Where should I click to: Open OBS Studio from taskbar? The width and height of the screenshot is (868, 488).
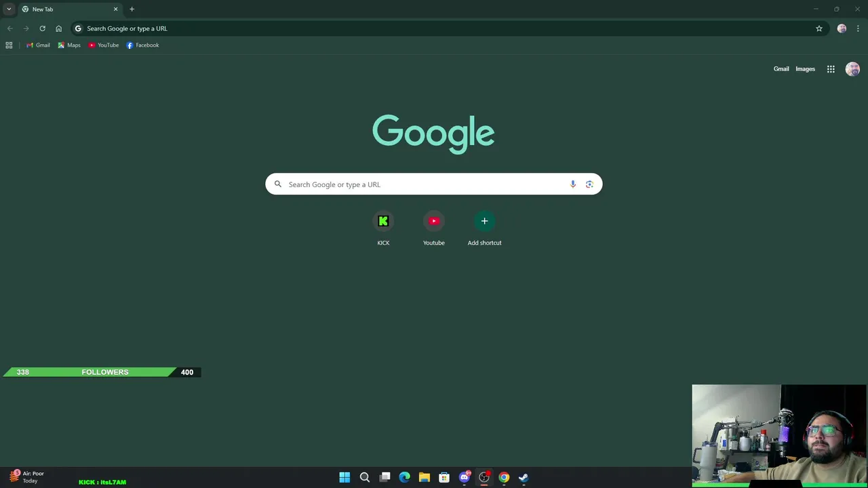[484, 477]
